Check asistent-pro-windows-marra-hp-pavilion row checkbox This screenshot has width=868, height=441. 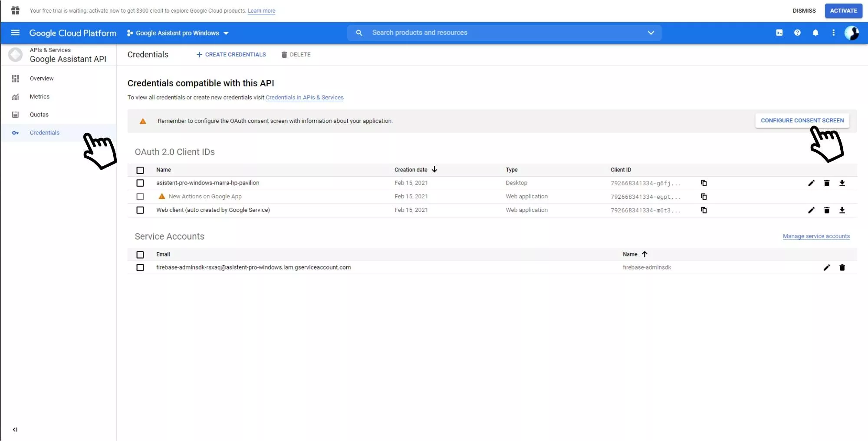pos(140,183)
